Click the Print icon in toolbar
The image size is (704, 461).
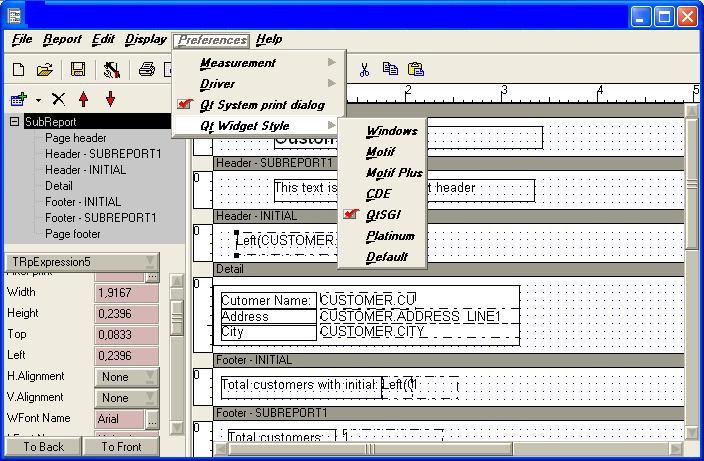pyautogui.click(x=147, y=70)
